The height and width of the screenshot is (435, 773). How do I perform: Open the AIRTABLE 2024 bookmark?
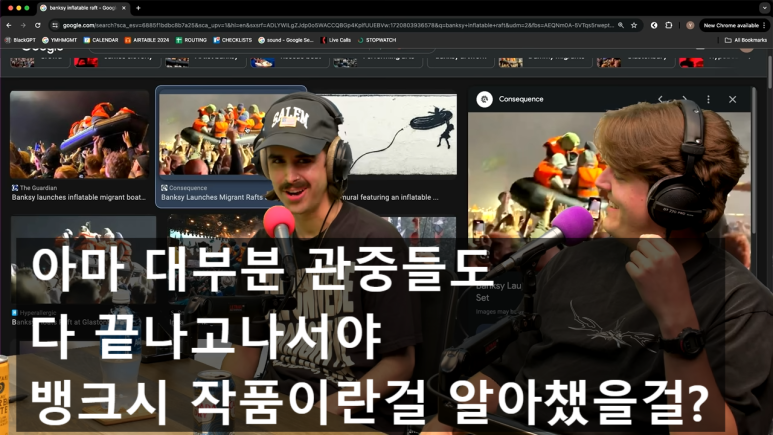coord(146,40)
